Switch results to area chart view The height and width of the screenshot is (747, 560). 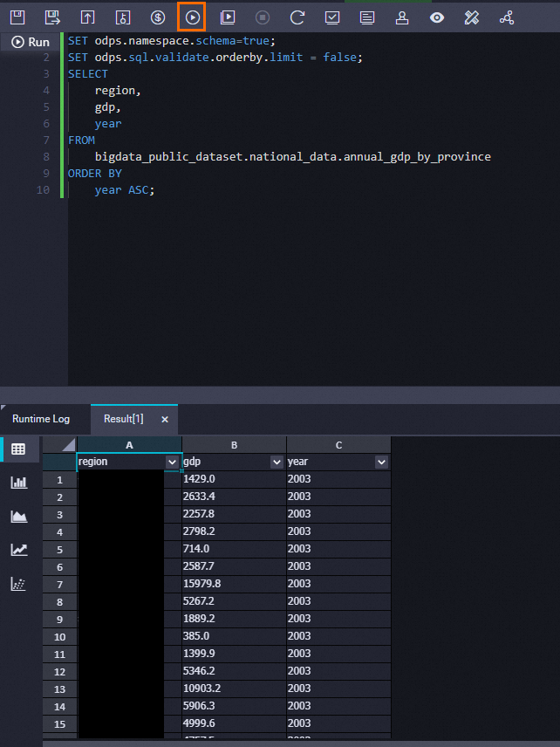pyautogui.click(x=18, y=517)
